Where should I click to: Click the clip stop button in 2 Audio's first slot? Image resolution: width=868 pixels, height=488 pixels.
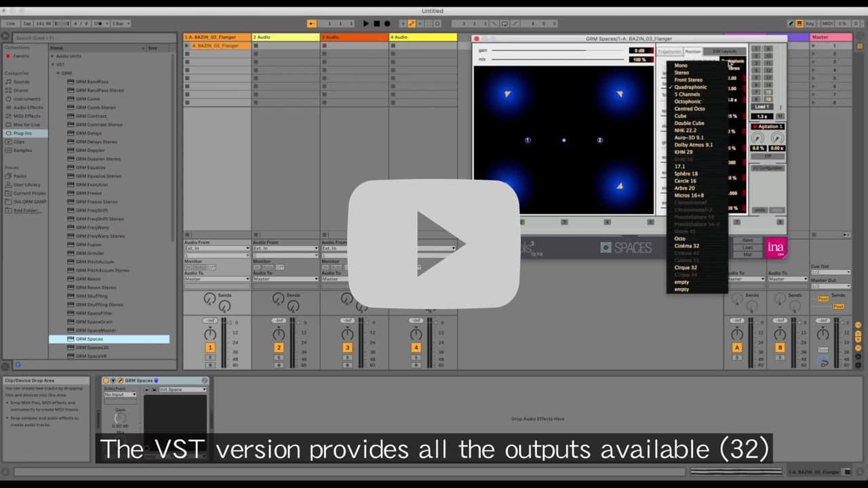[256, 45]
